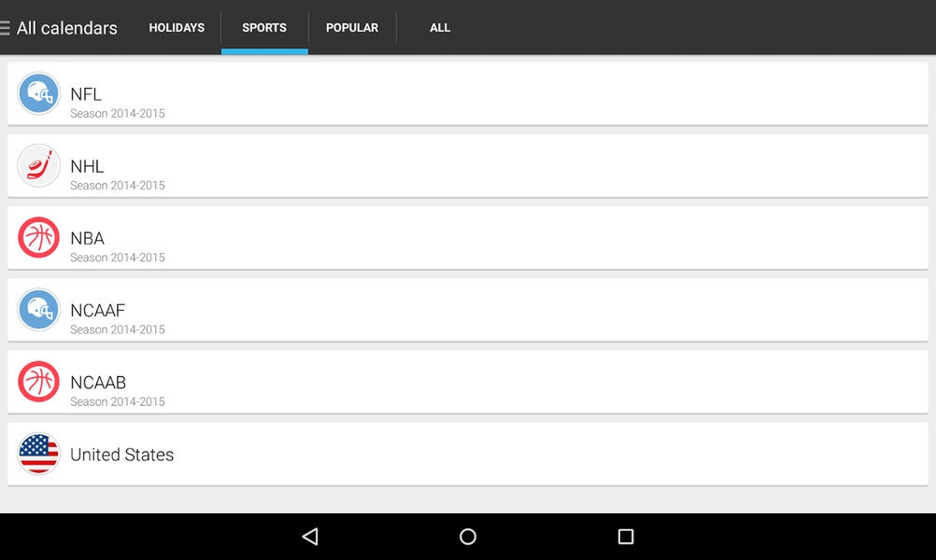Open the NFL Season 2014-2015 calendar

pyautogui.click(x=468, y=93)
